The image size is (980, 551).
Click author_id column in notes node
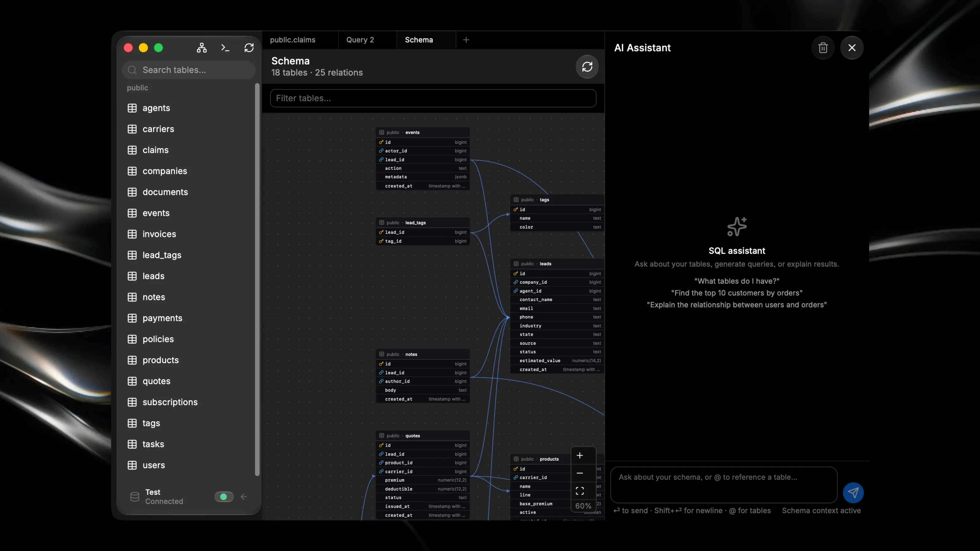tap(423, 381)
